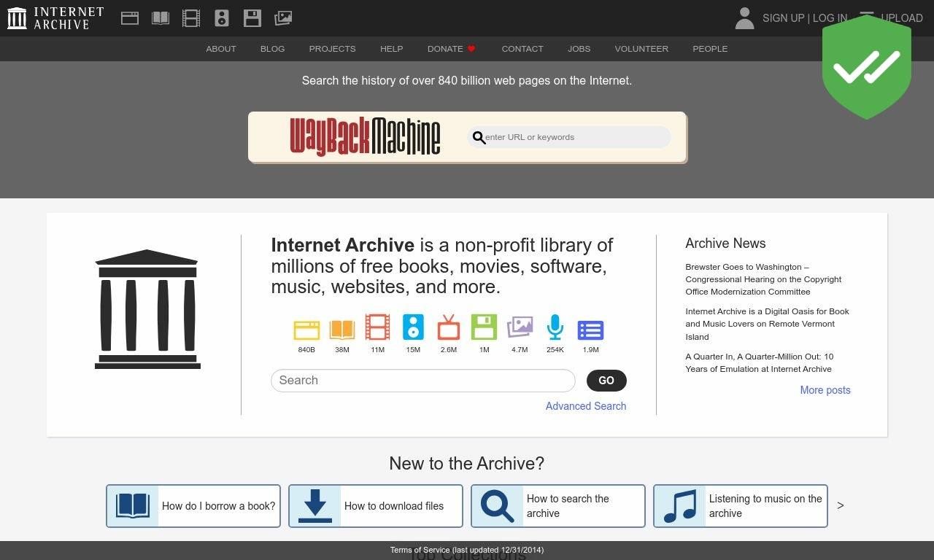The height and width of the screenshot is (560, 934).
Task: Focus the main archive Search field
Action: click(423, 381)
